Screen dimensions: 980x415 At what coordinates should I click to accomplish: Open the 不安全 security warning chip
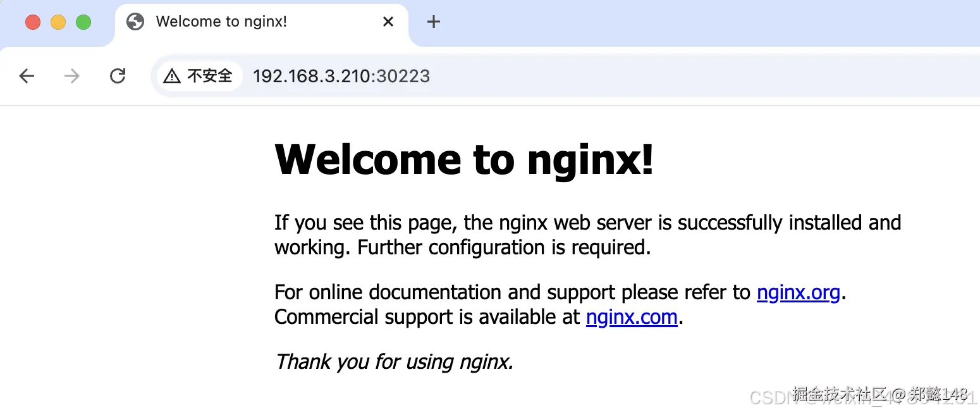(x=199, y=77)
